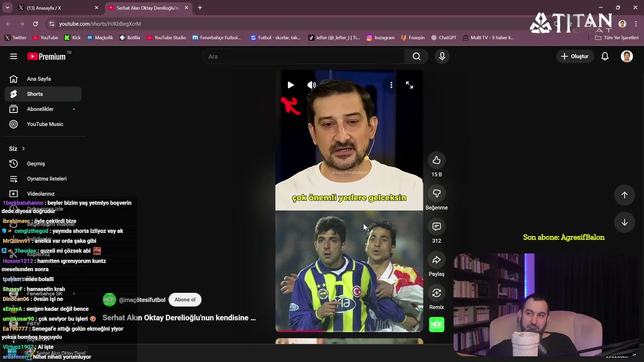644x362 pixels.
Task: Reload the YouTube Shorts page
Action: (35, 24)
